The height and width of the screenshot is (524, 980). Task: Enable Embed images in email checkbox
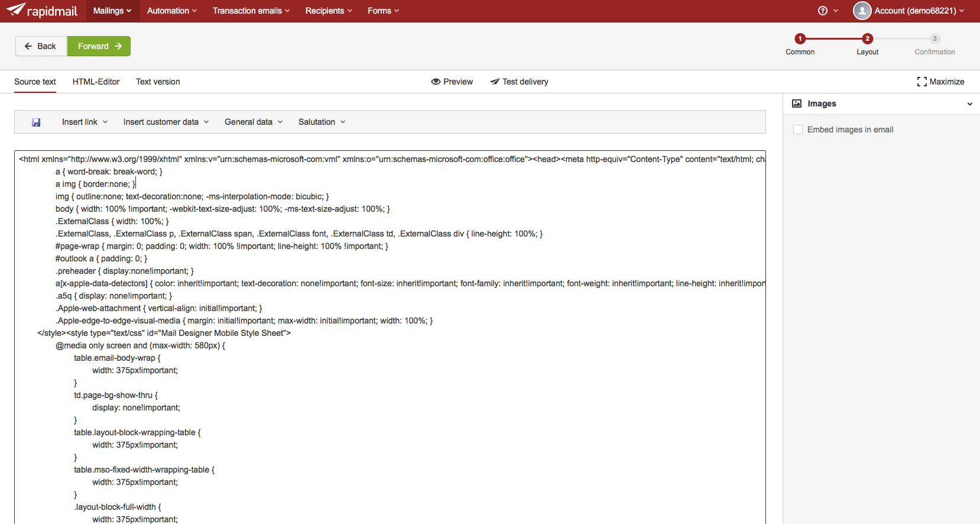[798, 130]
